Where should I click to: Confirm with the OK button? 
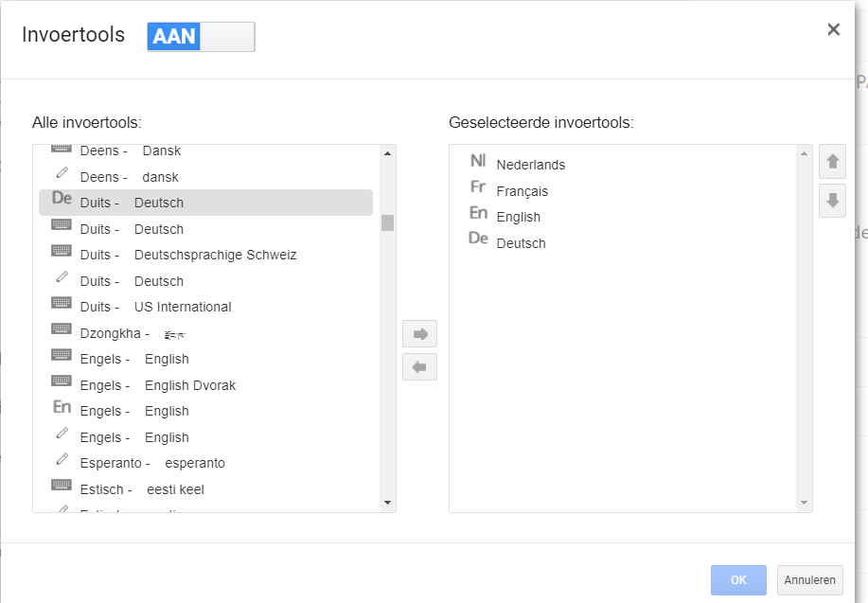(x=738, y=579)
